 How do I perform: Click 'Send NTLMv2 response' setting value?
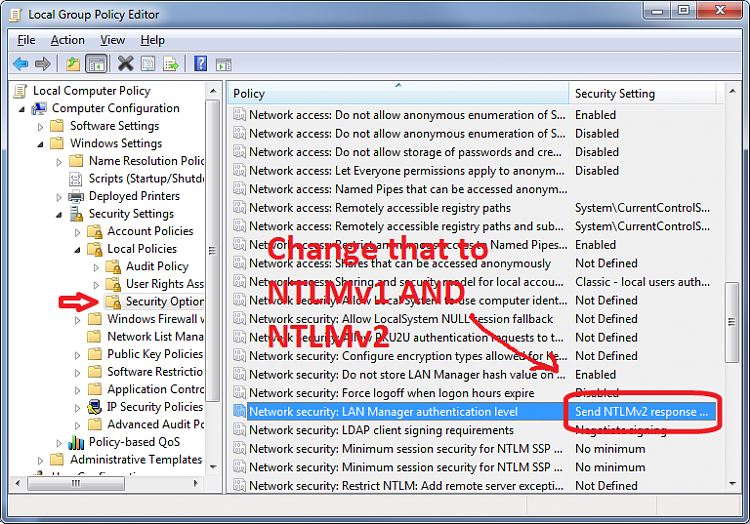pos(641,412)
